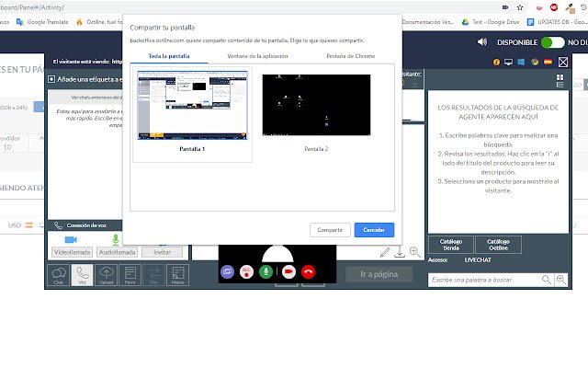
Task: Click the Ir a página button
Action: coord(379,274)
